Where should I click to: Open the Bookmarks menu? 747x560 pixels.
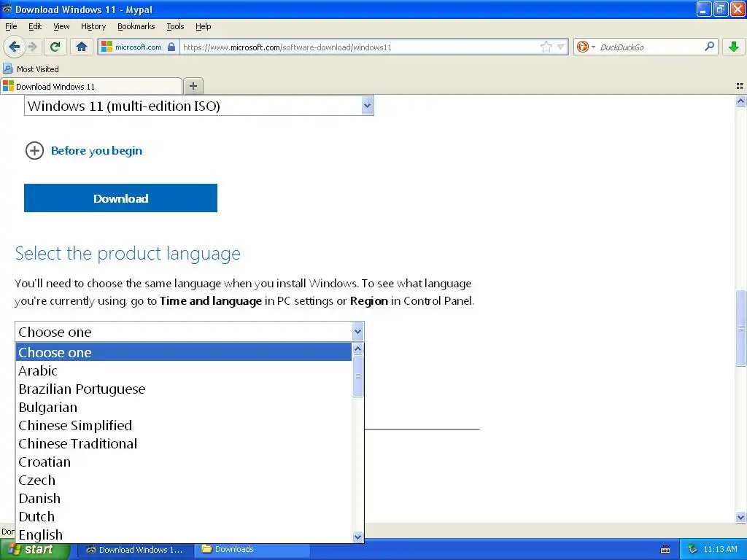(x=136, y=26)
